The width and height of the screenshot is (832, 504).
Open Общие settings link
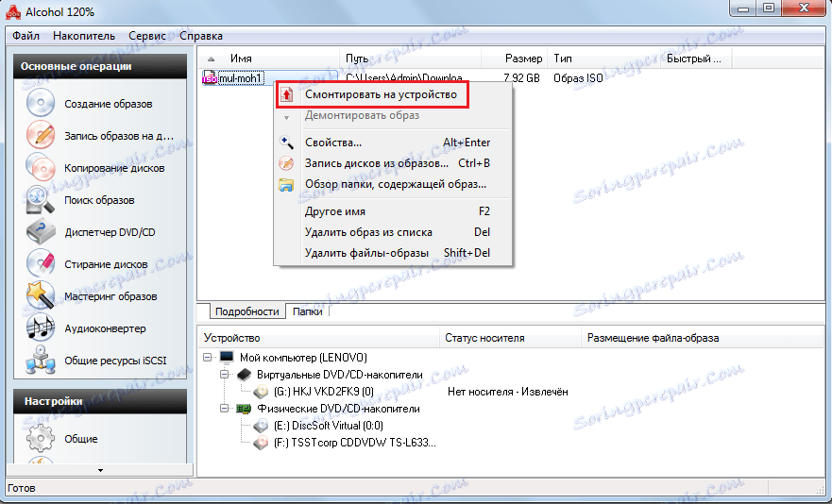pos(81,439)
